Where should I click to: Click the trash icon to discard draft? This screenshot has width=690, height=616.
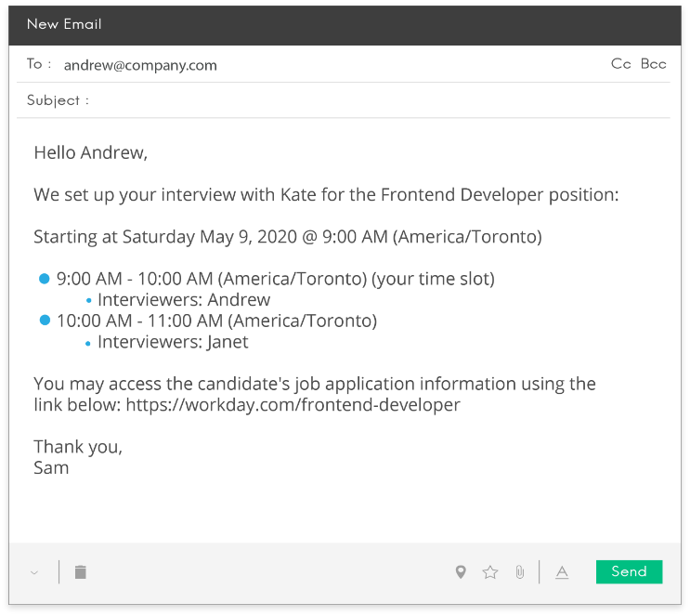[81, 572]
